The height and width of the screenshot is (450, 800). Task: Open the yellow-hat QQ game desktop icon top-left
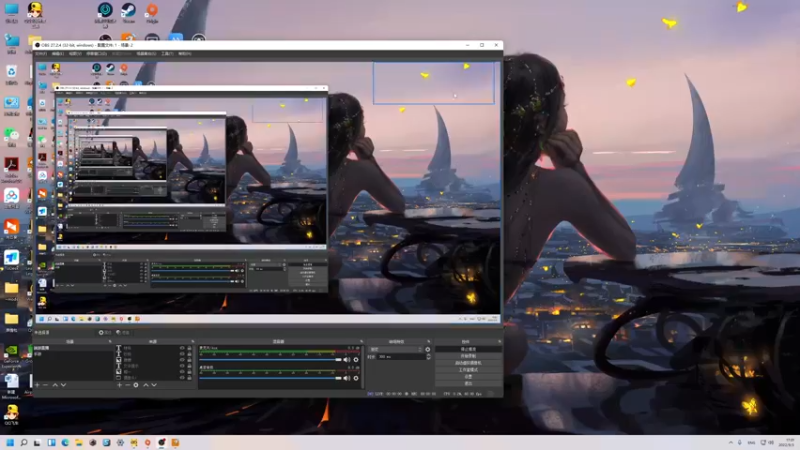tap(35, 14)
